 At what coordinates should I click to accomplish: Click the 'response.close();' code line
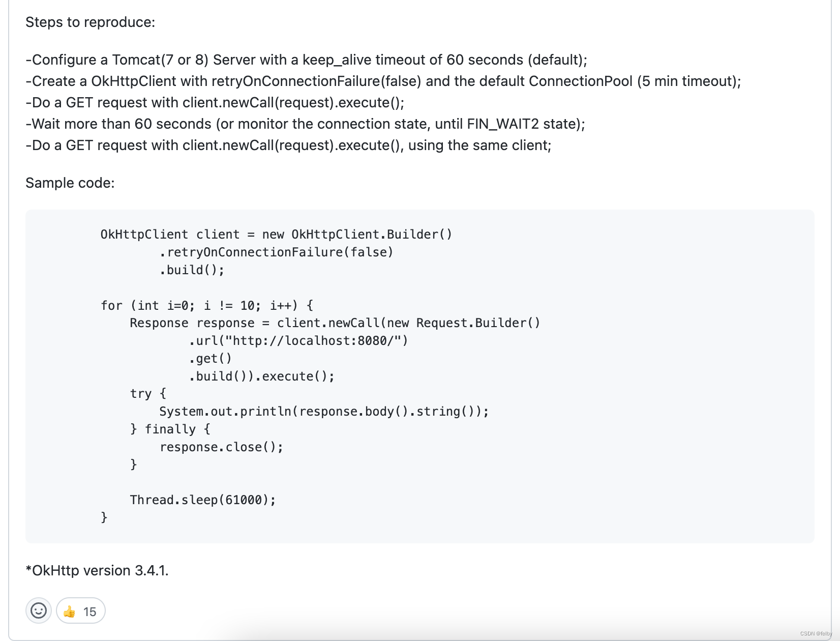click(x=221, y=447)
